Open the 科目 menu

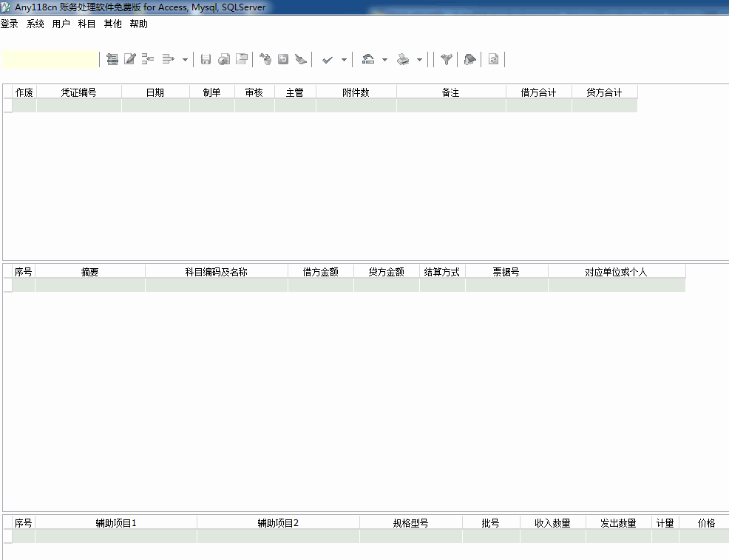click(x=87, y=24)
